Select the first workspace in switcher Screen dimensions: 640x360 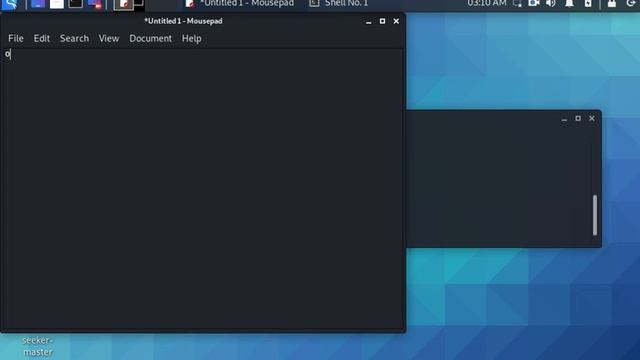[x=124, y=4]
